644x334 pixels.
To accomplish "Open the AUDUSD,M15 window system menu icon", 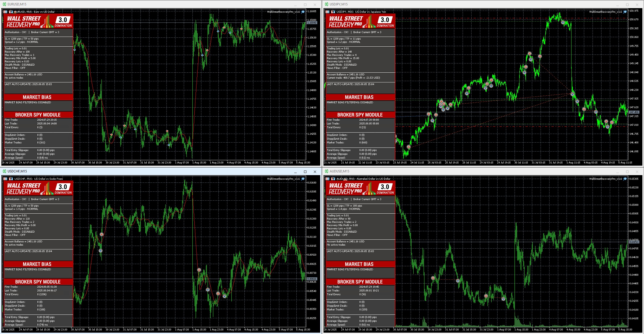I will point(326,171).
